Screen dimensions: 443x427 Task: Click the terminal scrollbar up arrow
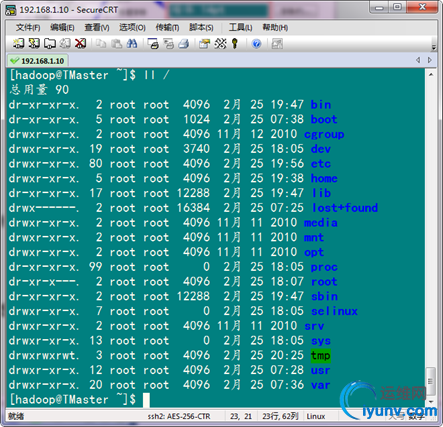(x=431, y=75)
